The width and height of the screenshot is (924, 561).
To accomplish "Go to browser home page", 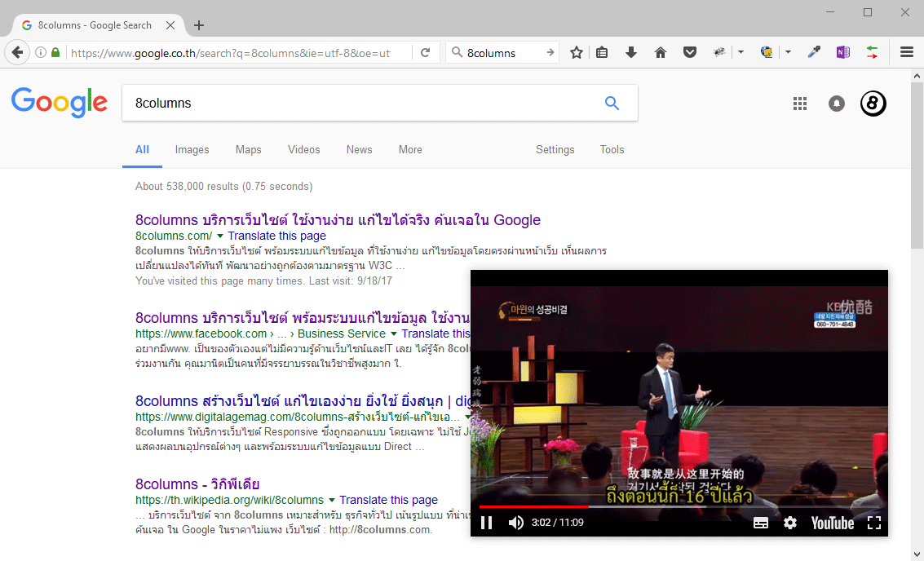I will (x=661, y=52).
